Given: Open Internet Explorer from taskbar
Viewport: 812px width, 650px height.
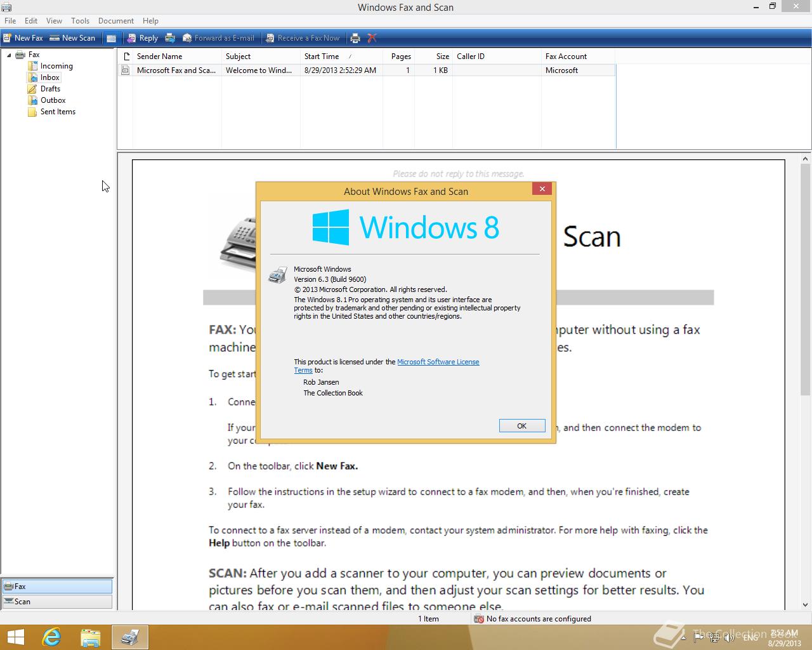Looking at the screenshot, I should [x=51, y=637].
